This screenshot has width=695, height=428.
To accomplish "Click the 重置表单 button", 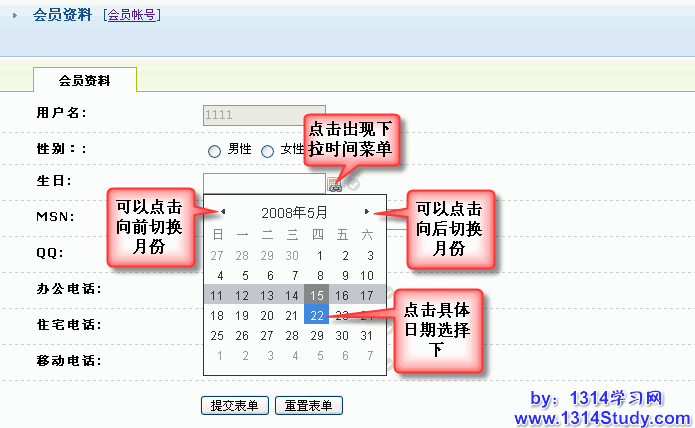I will (x=309, y=406).
